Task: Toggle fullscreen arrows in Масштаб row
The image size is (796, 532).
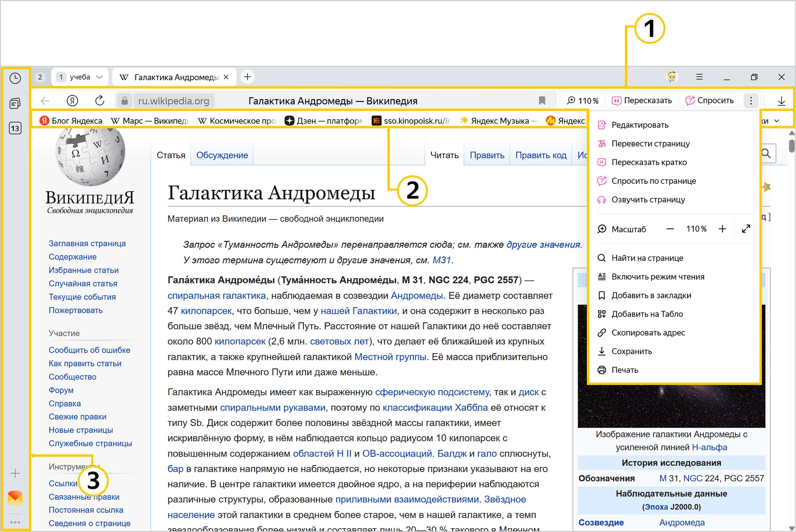Action: pos(746,229)
